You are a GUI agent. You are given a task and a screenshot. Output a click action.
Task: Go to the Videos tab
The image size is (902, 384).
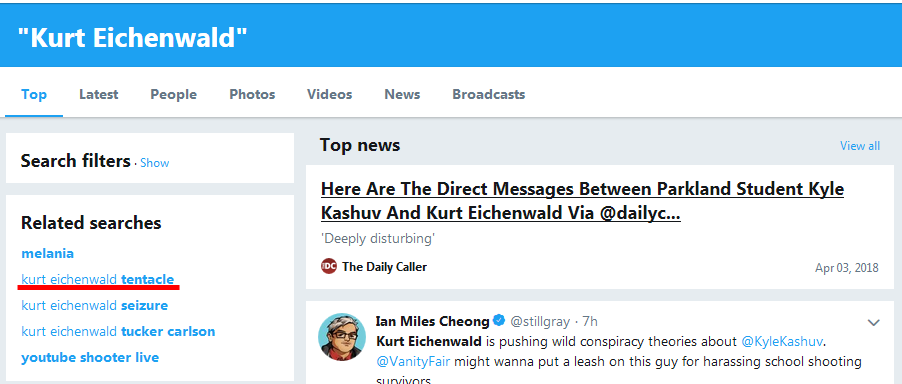330,94
